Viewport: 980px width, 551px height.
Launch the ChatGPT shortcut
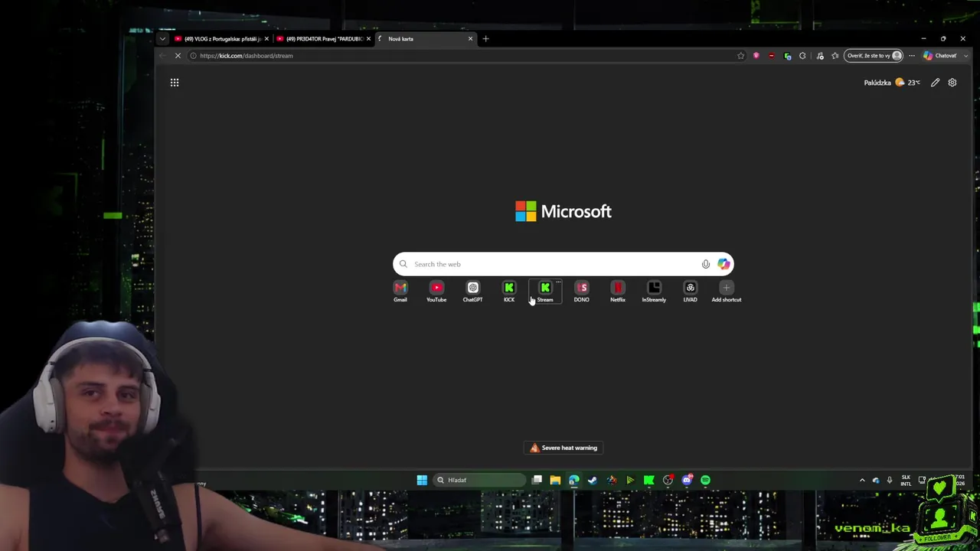(472, 292)
